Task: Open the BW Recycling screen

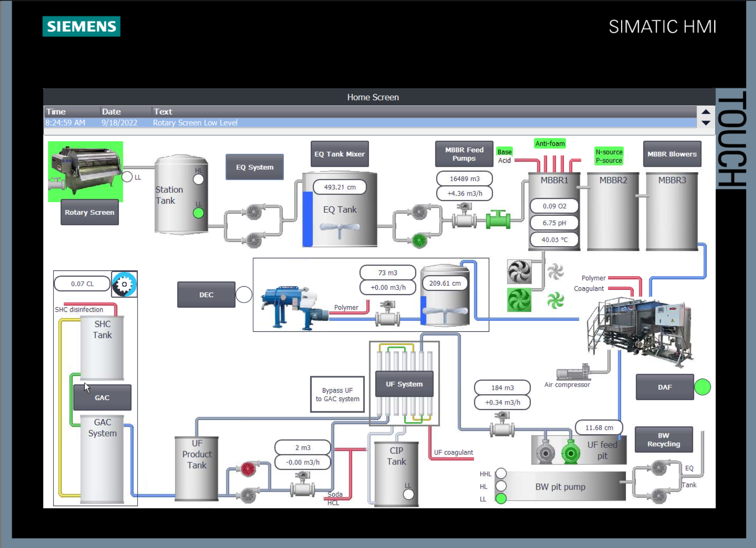Action: point(664,440)
